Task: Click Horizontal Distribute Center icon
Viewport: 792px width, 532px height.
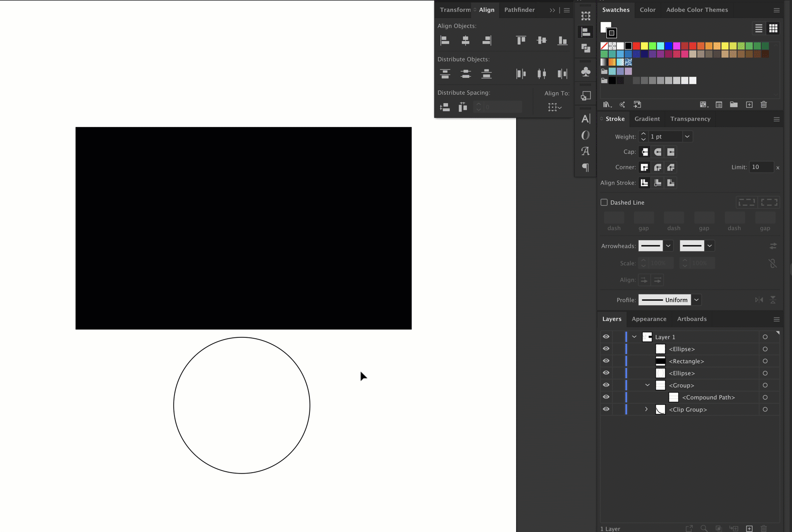Action: 542,74
